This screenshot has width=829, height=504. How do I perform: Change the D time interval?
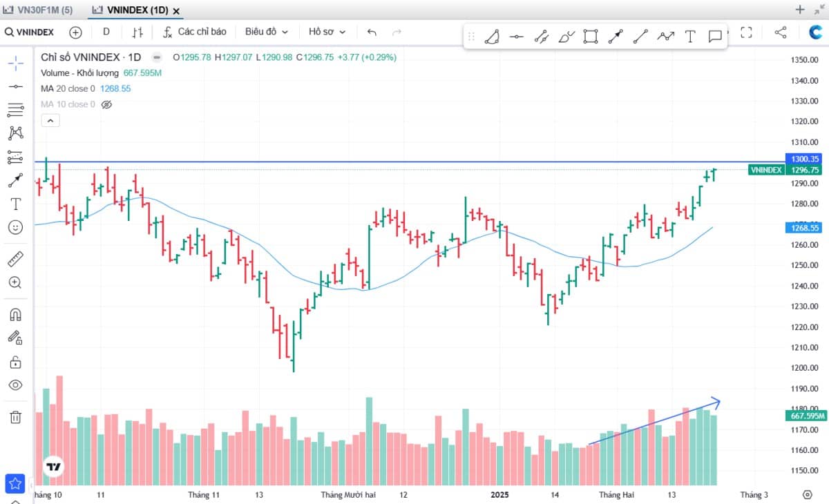(106, 32)
